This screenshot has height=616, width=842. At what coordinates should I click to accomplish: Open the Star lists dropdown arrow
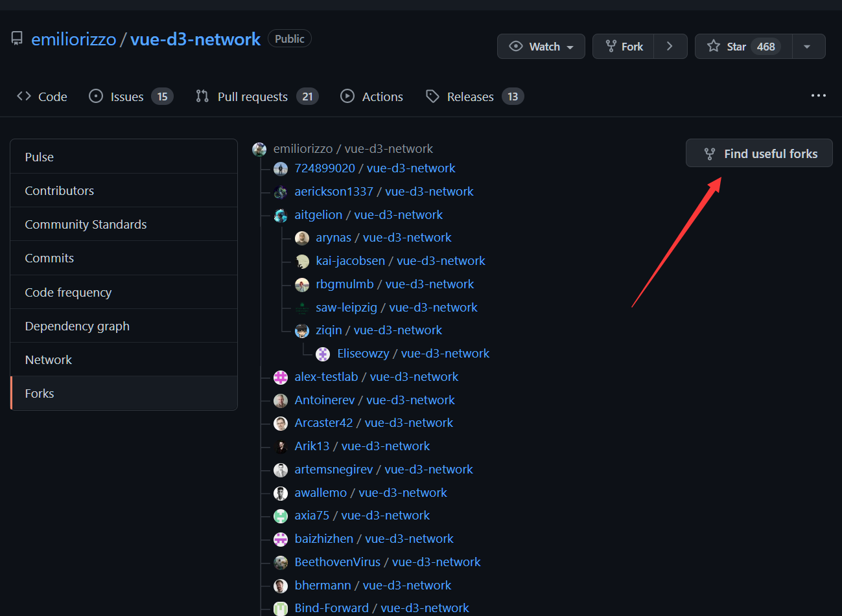pyautogui.click(x=808, y=47)
